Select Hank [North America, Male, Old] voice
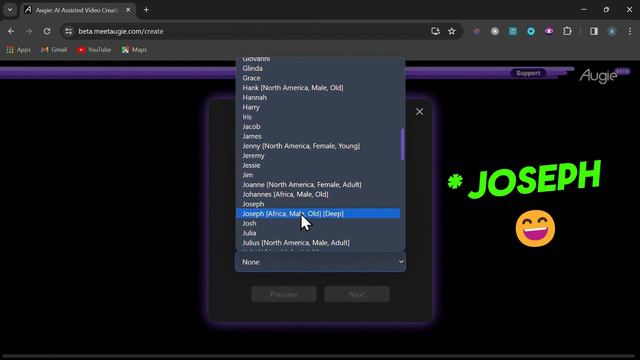Image resolution: width=640 pixels, height=360 pixels. (318, 88)
